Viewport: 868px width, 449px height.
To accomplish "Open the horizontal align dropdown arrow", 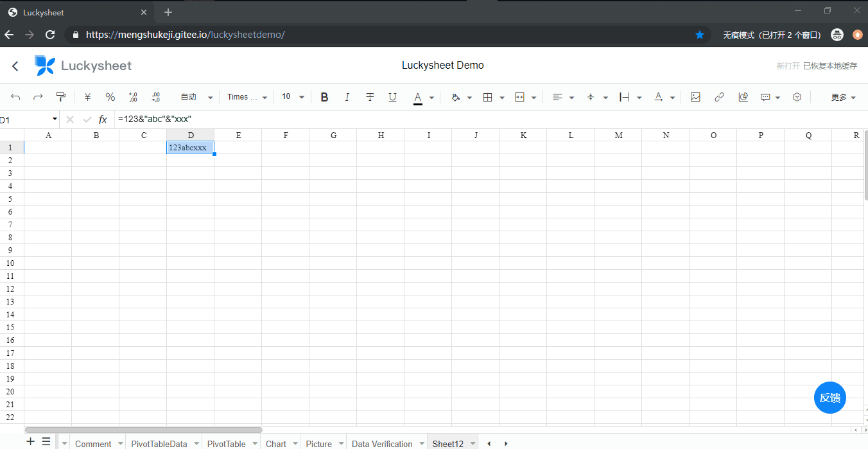I will [571, 98].
